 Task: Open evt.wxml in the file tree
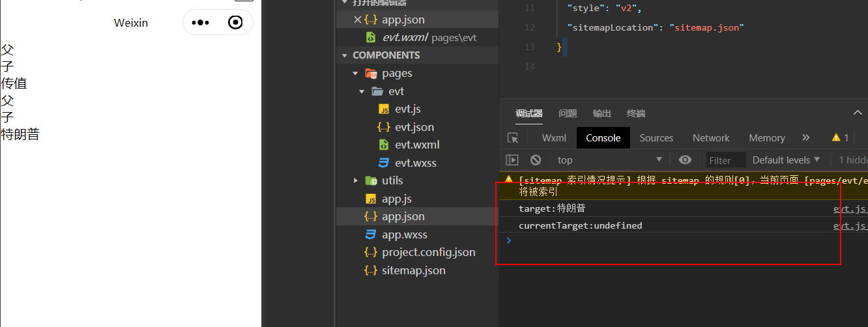pos(417,145)
